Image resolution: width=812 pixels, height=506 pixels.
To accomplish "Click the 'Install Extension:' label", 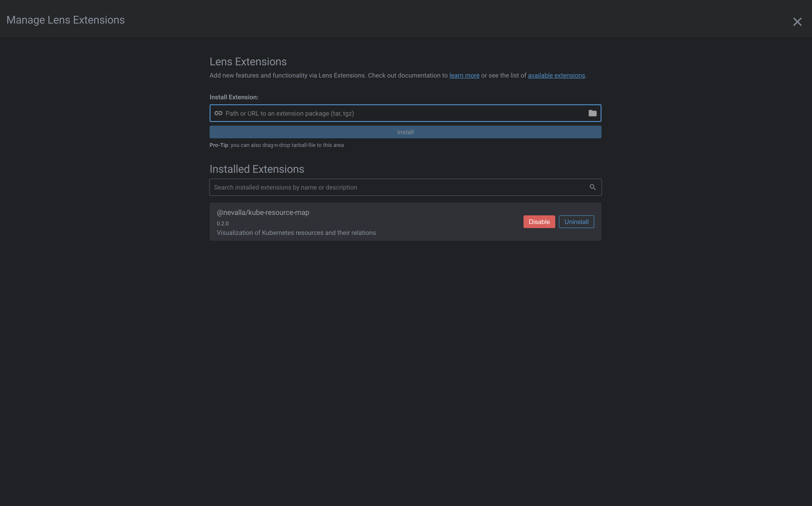I will point(234,97).
